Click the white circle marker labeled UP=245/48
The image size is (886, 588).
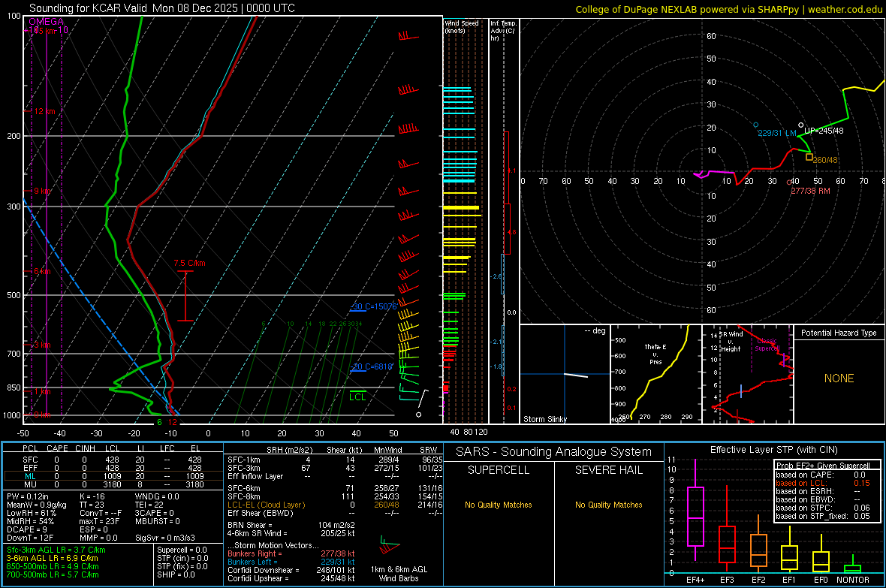tap(800, 125)
